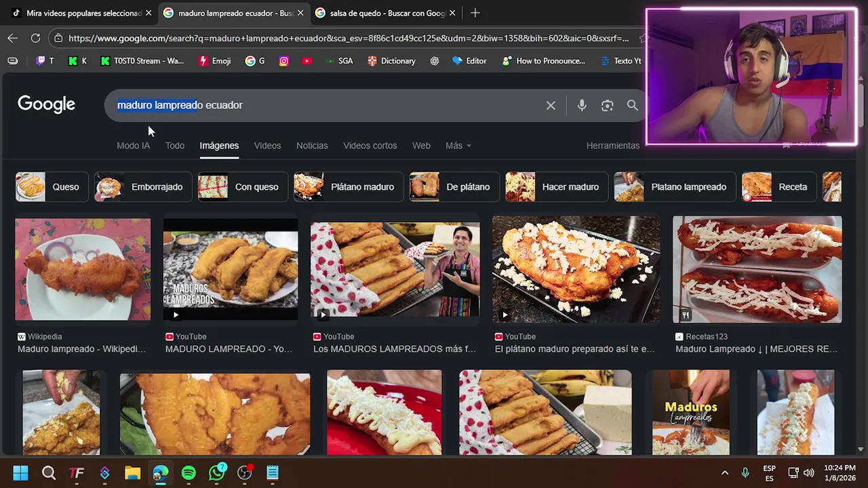Clear the search box with X icon
This screenshot has height=488, width=868.
click(551, 105)
